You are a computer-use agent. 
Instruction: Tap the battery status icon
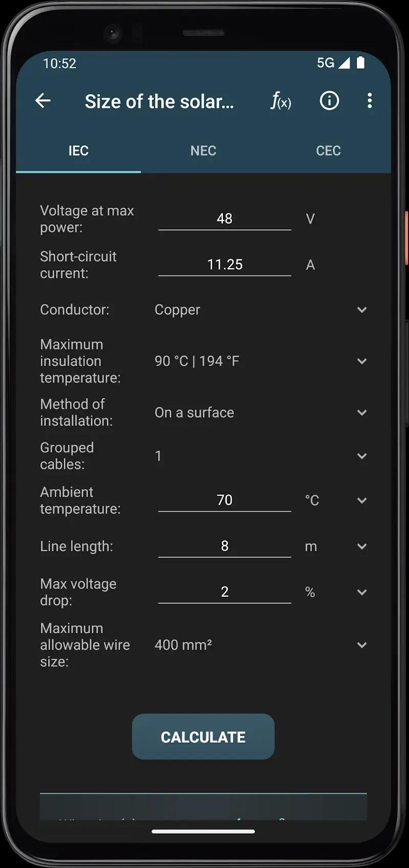click(360, 63)
